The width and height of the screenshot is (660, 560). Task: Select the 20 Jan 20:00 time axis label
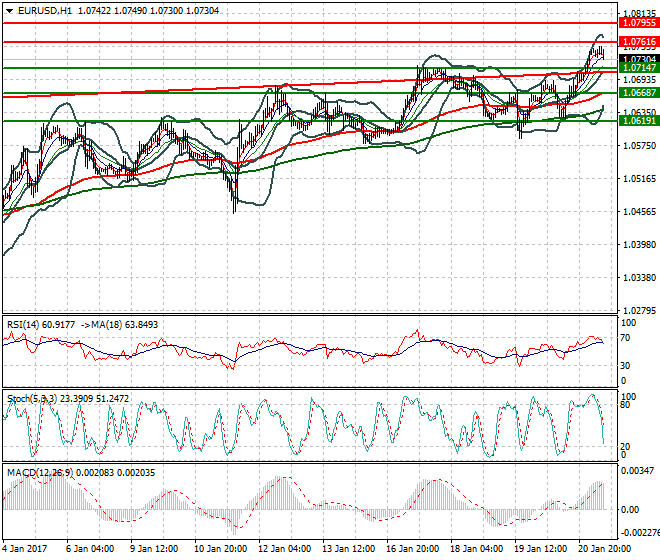click(x=604, y=549)
